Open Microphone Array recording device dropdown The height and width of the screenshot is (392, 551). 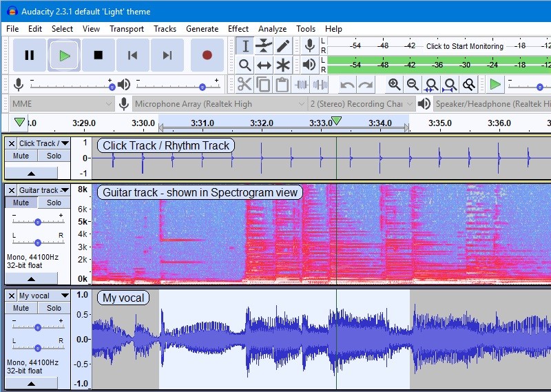(219, 104)
